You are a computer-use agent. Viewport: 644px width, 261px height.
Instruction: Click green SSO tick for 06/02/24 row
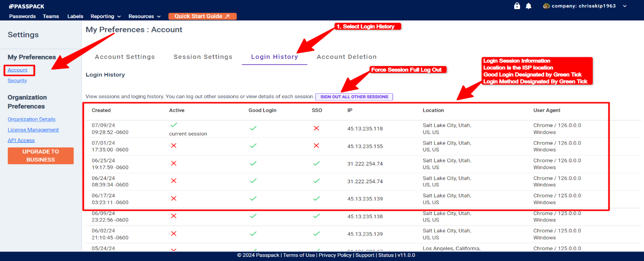316,233
